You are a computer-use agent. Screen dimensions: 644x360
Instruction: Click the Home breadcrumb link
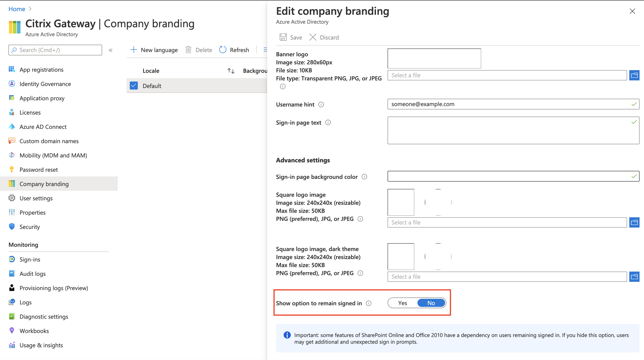[x=17, y=9]
